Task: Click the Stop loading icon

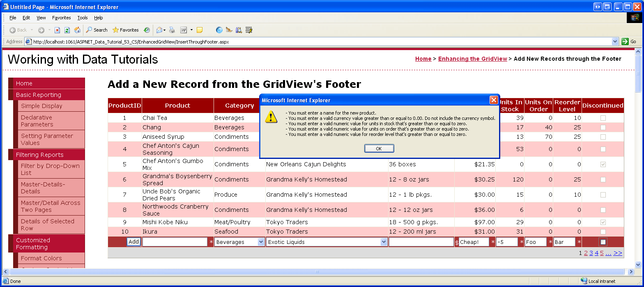Action: 57,30
